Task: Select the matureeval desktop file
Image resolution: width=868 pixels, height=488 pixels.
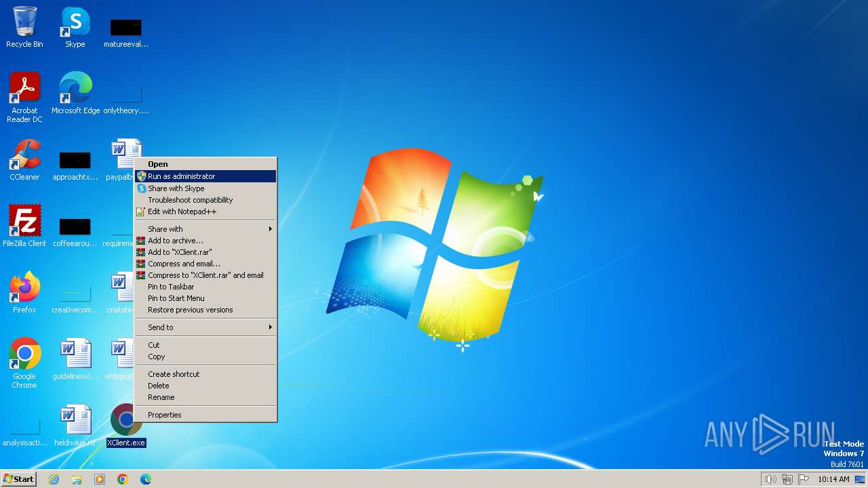Action: tap(126, 33)
